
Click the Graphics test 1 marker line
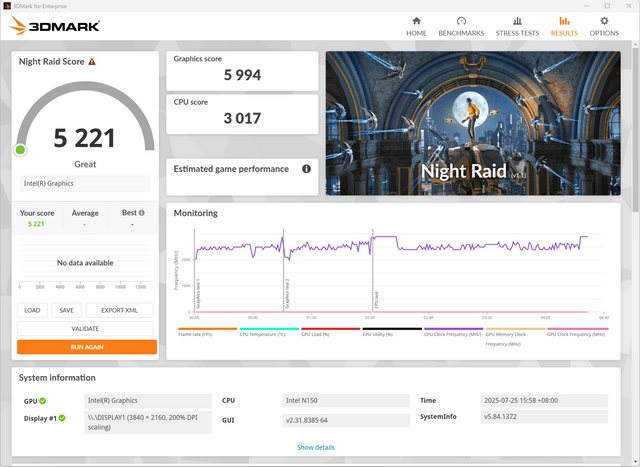pyautogui.click(x=195, y=270)
